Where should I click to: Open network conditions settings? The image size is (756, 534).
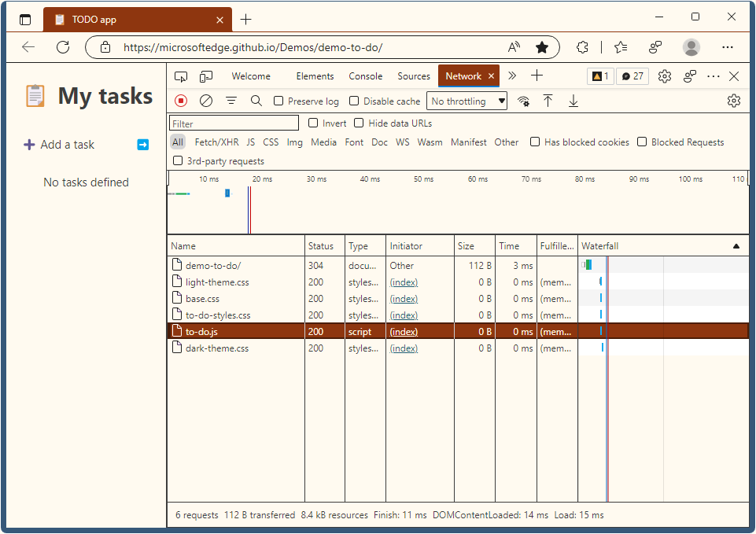tap(524, 101)
